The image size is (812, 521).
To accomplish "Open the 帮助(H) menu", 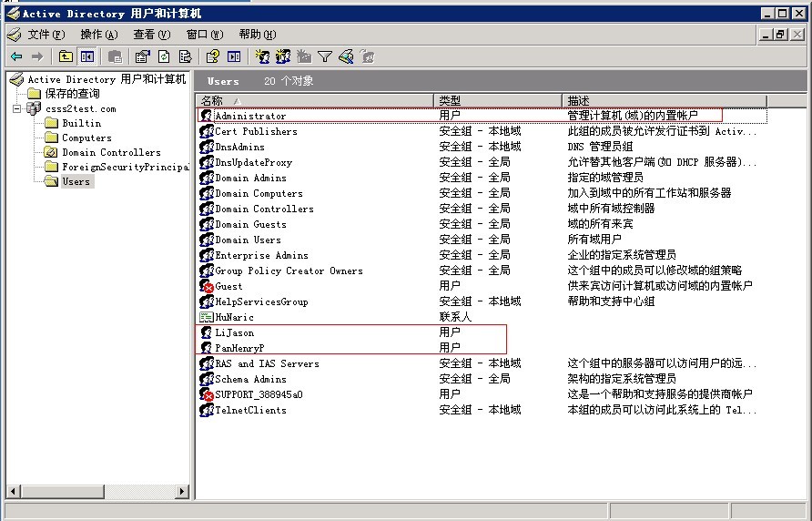I will (x=258, y=35).
